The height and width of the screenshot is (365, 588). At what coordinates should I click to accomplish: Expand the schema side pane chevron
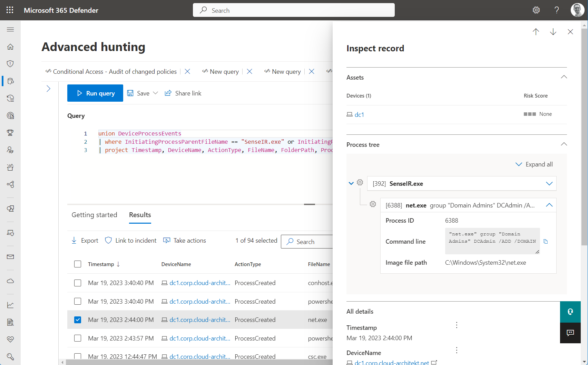[x=48, y=89]
